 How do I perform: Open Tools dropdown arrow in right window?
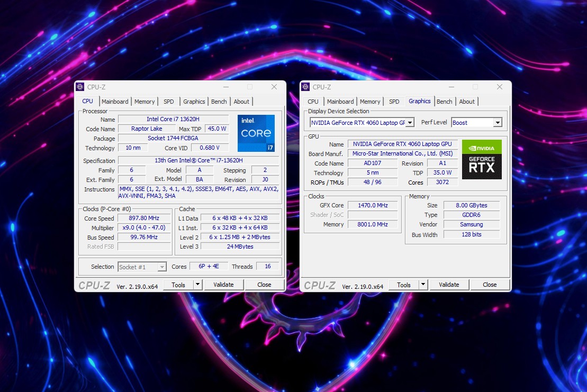[423, 285]
